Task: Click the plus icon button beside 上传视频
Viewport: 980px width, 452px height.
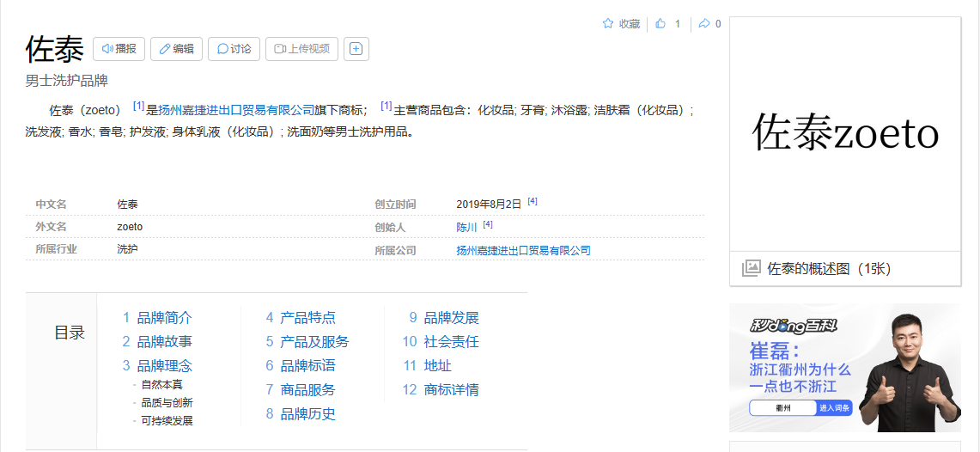Action: 356,49
